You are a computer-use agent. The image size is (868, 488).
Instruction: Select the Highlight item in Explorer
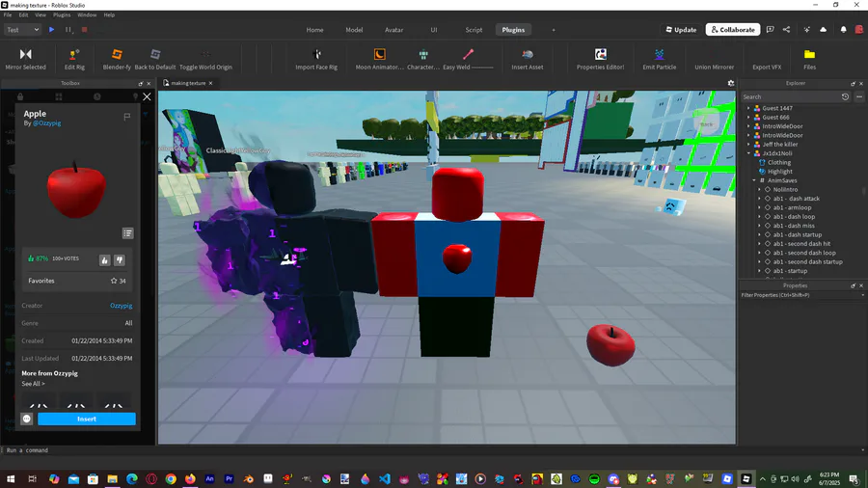pos(780,172)
